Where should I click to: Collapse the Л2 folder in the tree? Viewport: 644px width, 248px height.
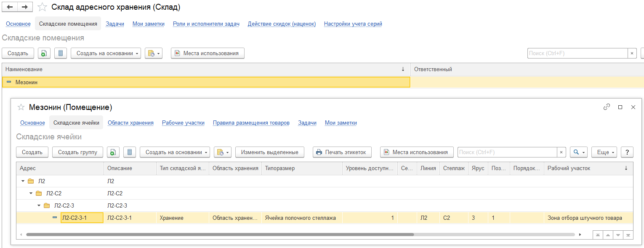click(23, 181)
